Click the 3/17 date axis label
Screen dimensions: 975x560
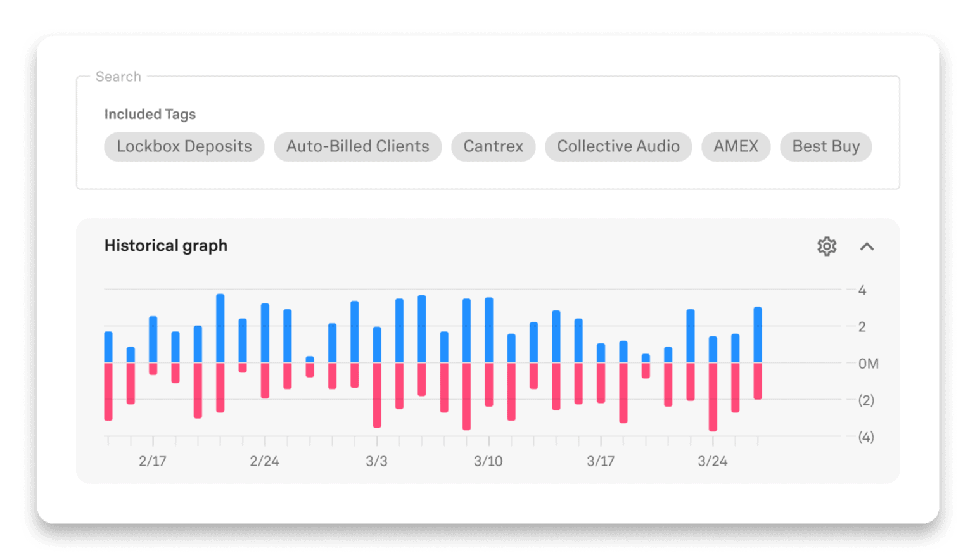[x=600, y=461]
